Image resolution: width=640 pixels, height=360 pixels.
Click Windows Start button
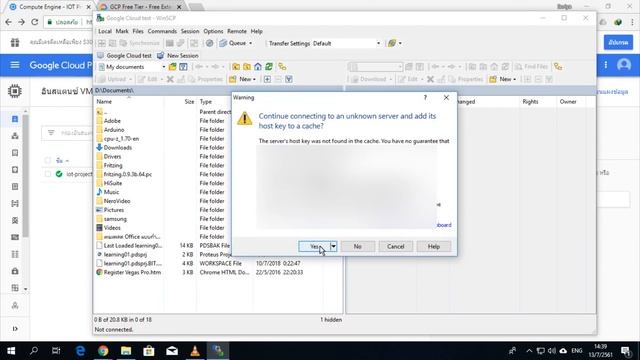point(11,351)
